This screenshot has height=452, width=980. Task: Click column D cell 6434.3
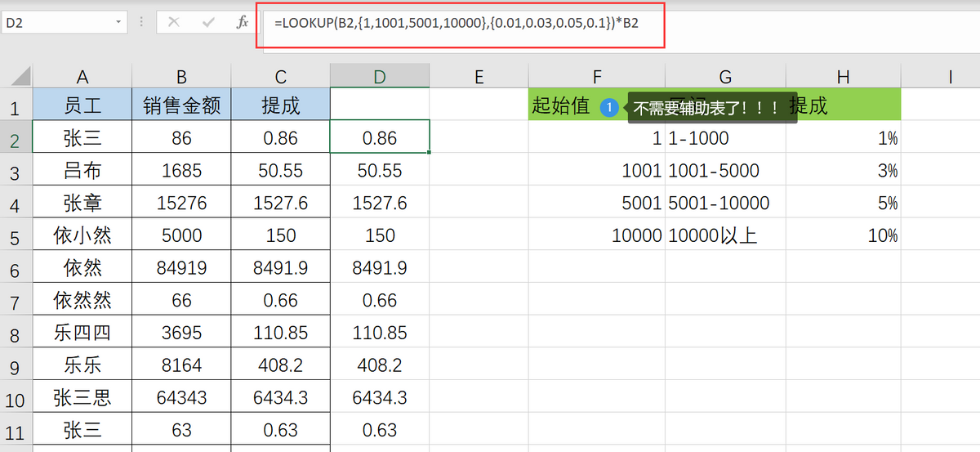380,398
